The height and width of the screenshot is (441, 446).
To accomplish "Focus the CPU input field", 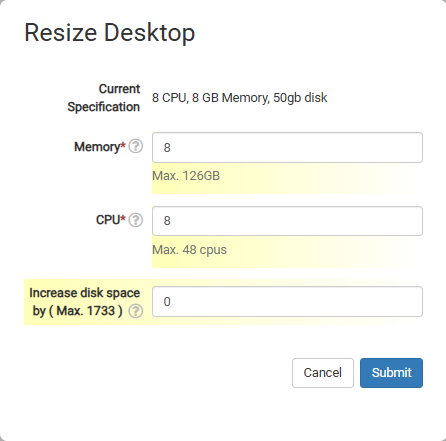I will 287,221.
